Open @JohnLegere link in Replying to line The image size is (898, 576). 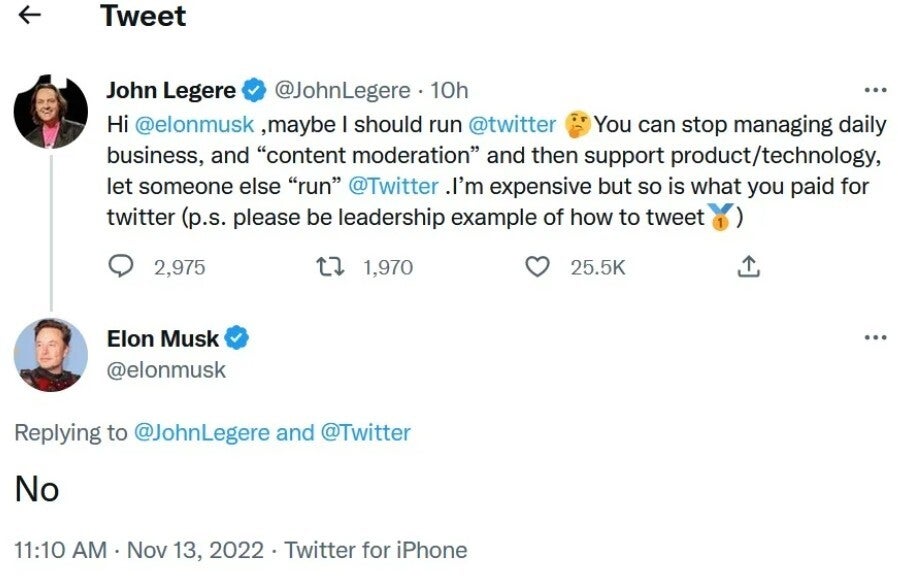(201, 433)
